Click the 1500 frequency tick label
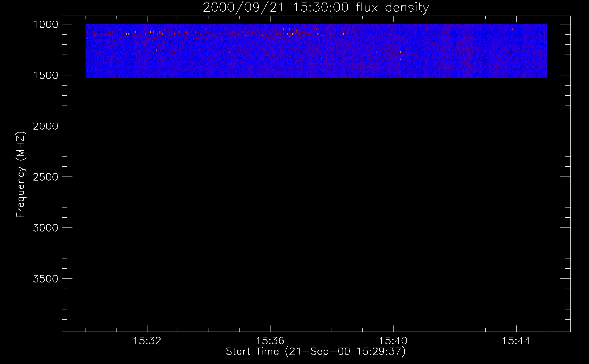Image resolution: width=589 pixels, height=364 pixels. pos(46,75)
